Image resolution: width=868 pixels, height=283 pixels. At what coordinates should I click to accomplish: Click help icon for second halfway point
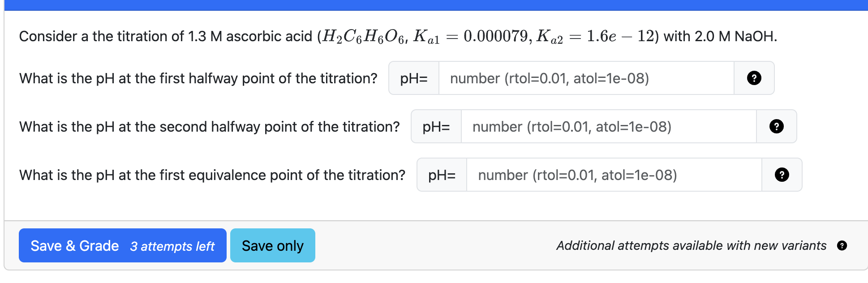pos(776,126)
